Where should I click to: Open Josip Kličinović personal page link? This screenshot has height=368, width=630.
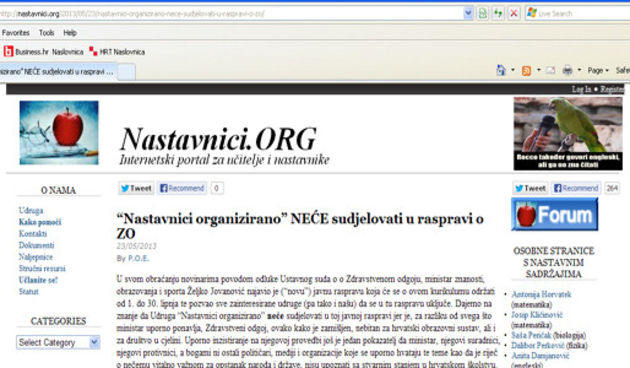point(537,315)
